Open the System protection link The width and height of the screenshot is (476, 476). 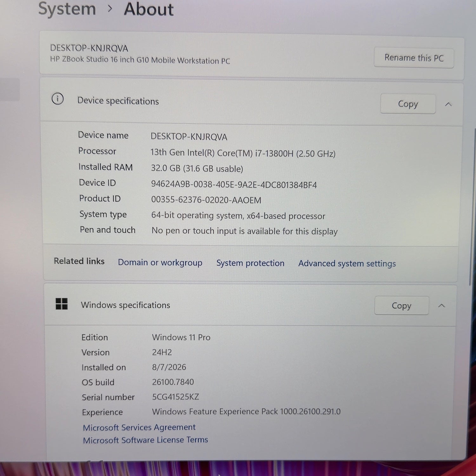pyautogui.click(x=250, y=263)
